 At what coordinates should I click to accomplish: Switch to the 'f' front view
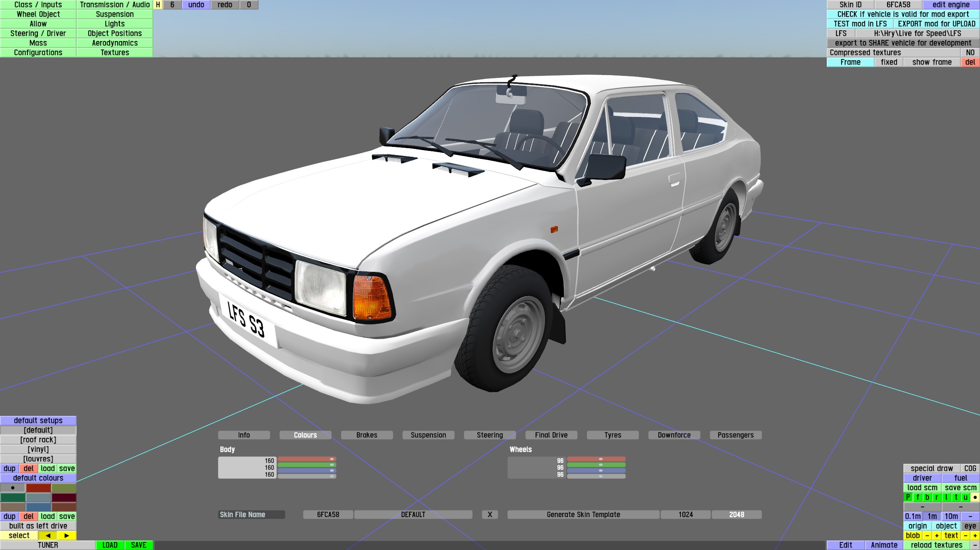tap(918, 497)
